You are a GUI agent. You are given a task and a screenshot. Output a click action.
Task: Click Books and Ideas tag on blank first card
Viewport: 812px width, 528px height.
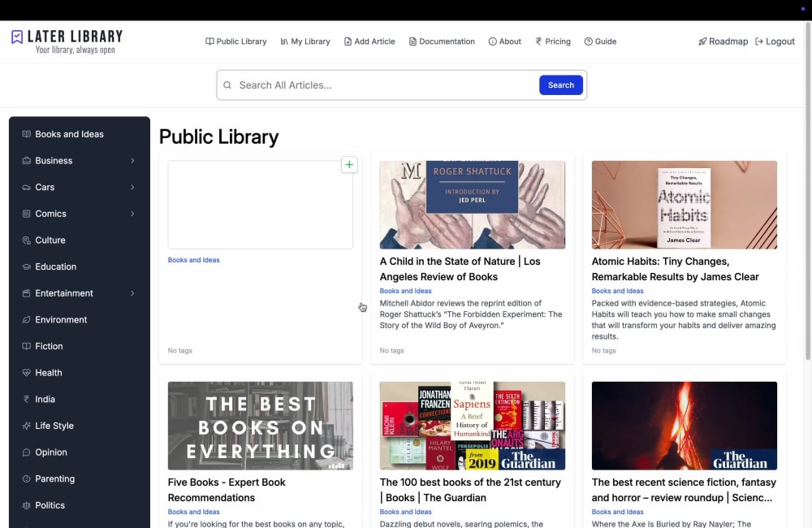[194, 260]
